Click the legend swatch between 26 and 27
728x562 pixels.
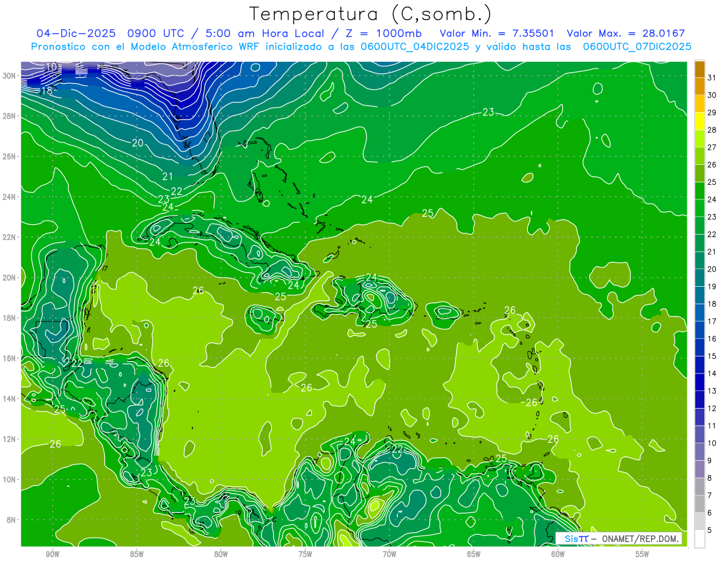[699, 156]
